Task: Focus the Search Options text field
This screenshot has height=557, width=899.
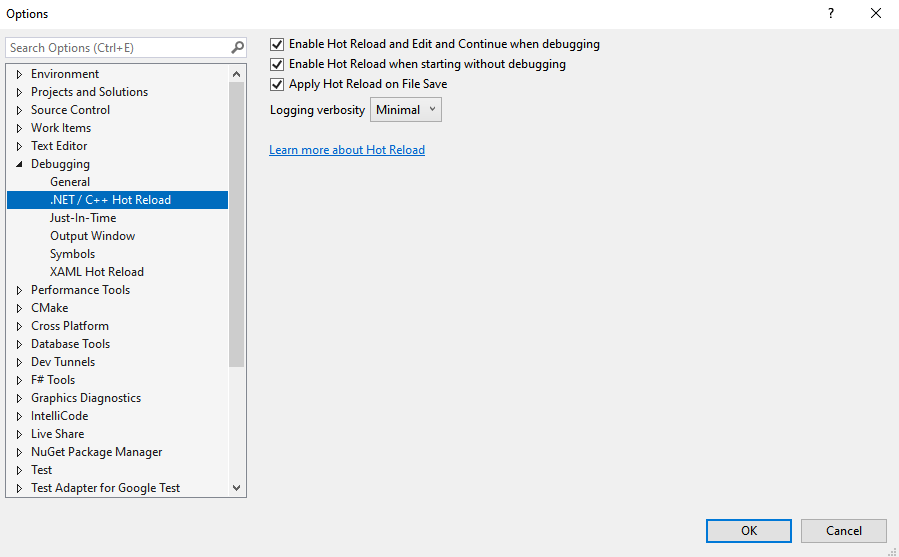Action: point(115,48)
